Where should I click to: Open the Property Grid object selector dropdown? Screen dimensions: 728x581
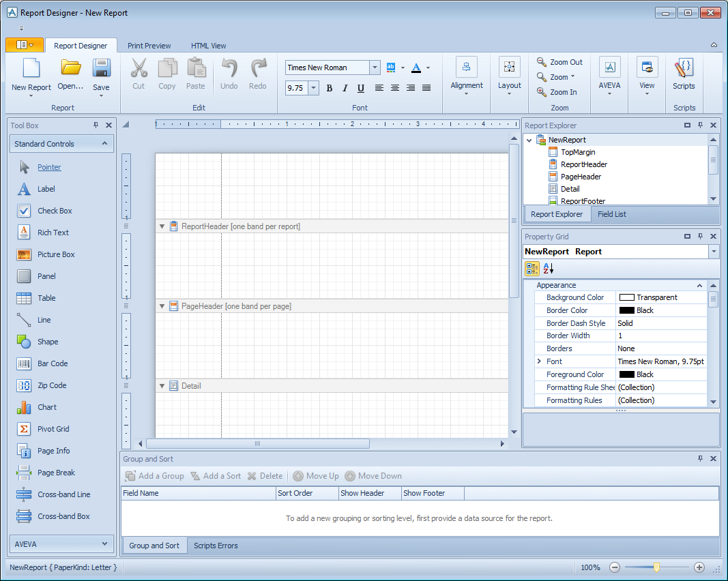click(x=714, y=252)
